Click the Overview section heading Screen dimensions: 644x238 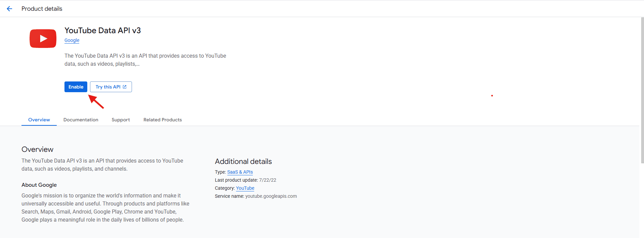(x=37, y=150)
